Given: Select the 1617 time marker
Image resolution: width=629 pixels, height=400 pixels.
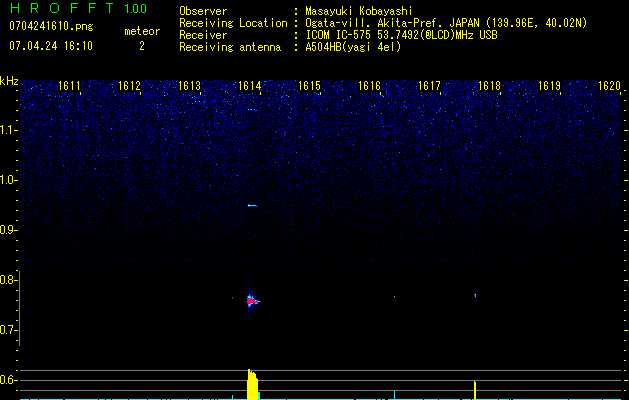Looking at the screenshot, I should (430, 87).
